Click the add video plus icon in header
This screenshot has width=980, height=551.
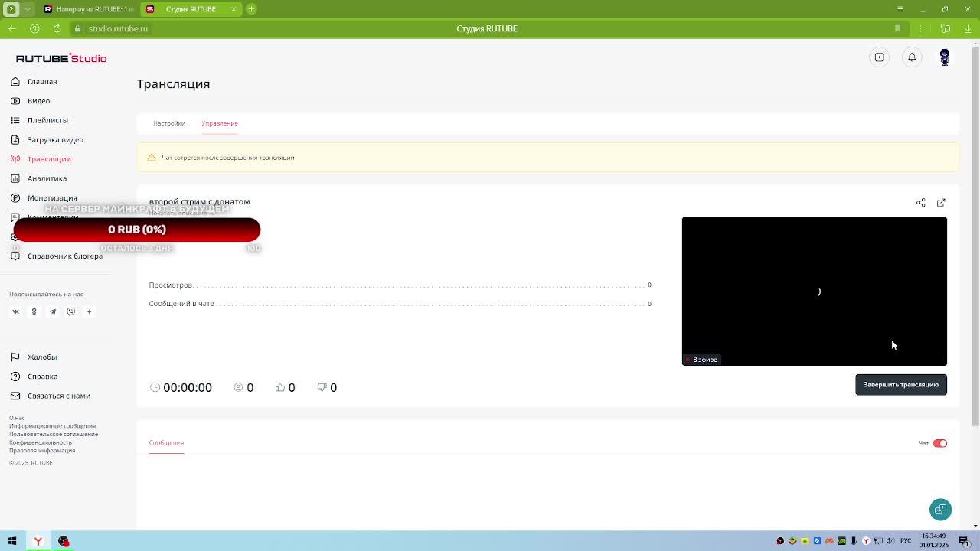(880, 57)
